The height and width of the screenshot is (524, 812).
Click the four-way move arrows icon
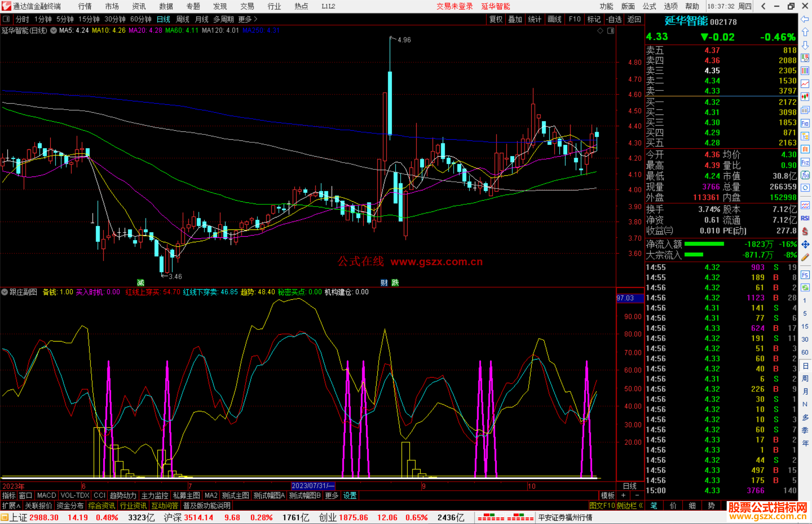[805, 245]
